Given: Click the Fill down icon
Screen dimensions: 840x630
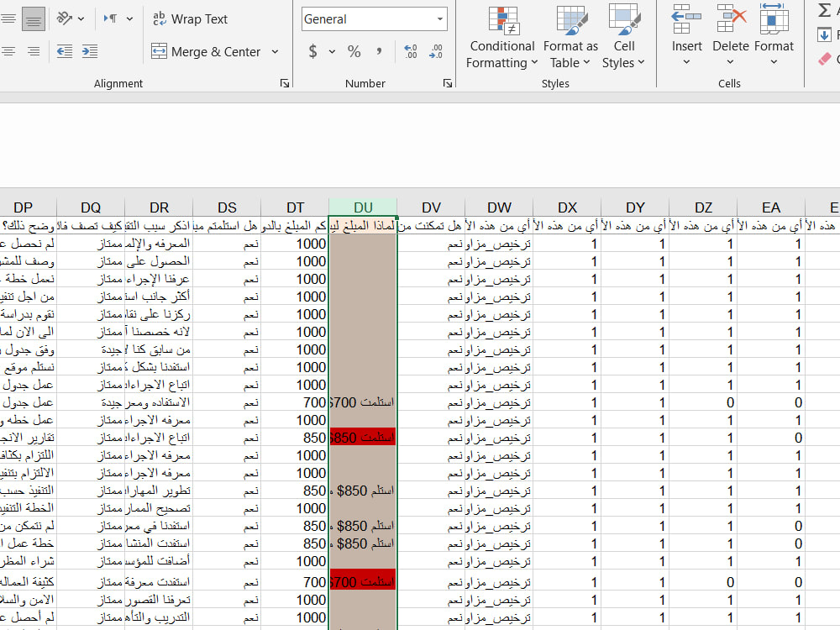Looking at the screenshot, I should 824,35.
